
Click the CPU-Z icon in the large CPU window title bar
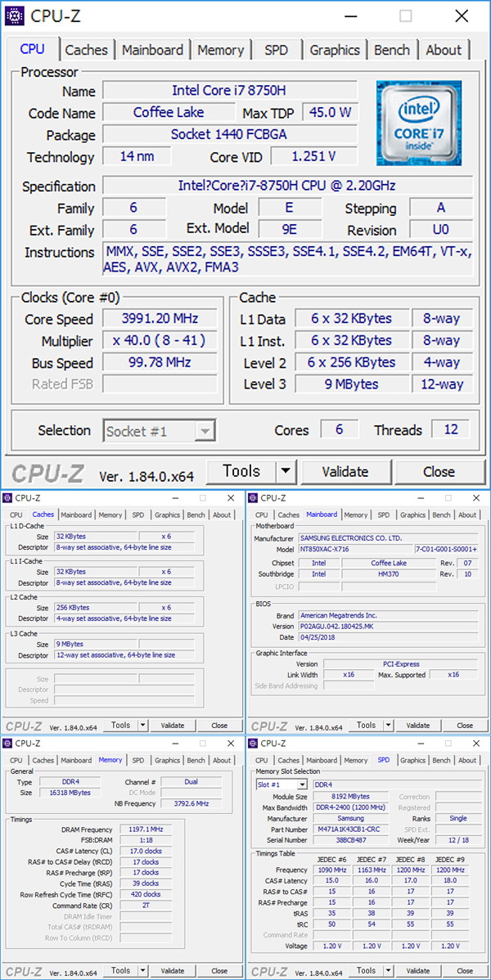15,16
